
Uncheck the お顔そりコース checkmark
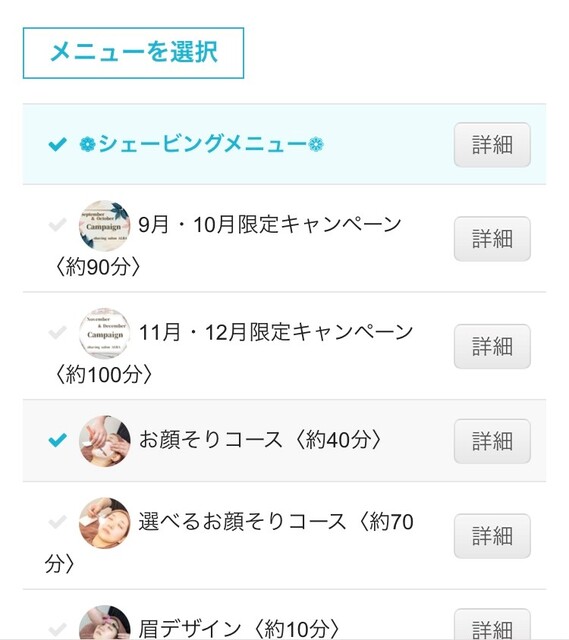pos(57,440)
